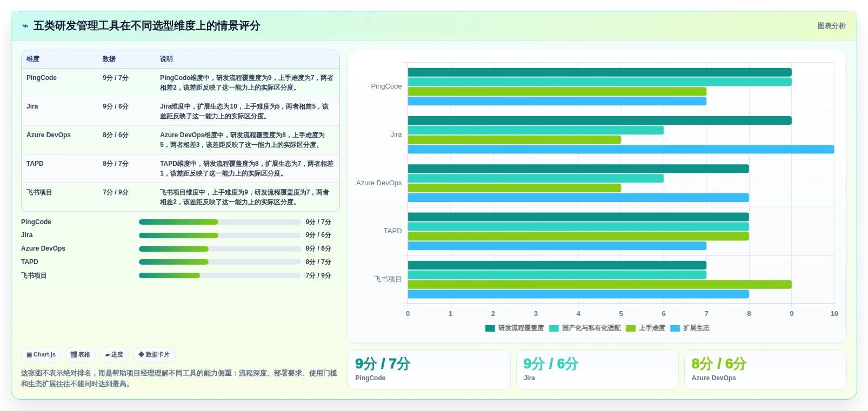Image resolution: width=868 pixels, height=411 pixels.
Task: Click the 数据 column header
Action: click(x=109, y=59)
